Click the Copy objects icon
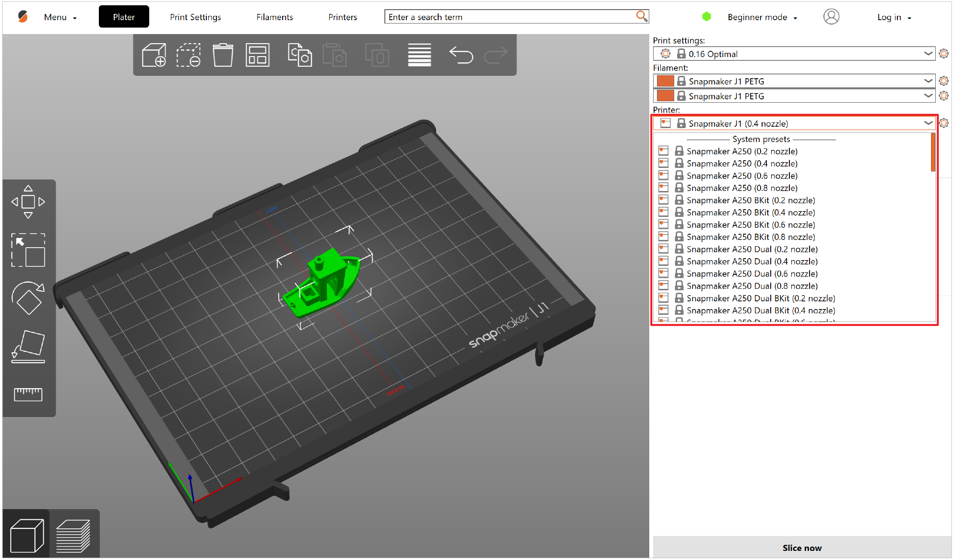Image resolution: width=954 pixels, height=560 pixels. click(x=300, y=55)
